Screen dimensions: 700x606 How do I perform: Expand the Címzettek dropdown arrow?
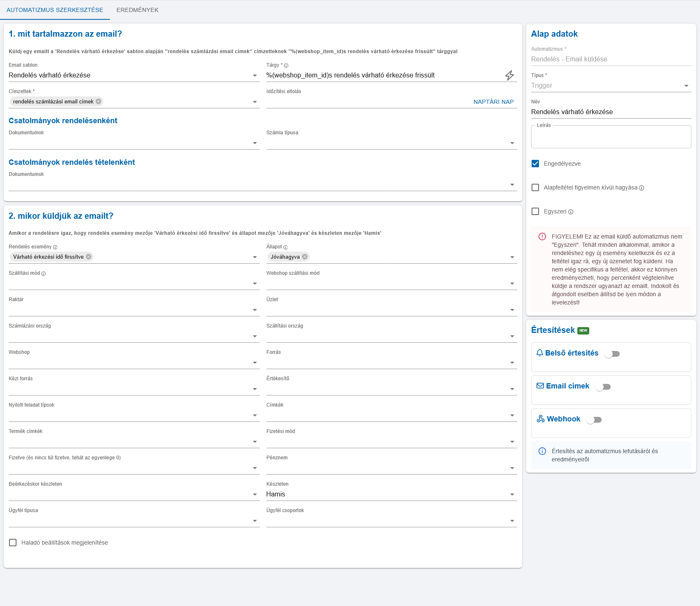[255, 102]
